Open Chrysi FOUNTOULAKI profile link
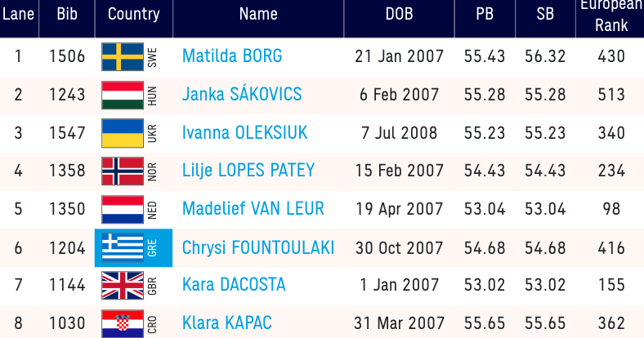The height and width of the screenshot is (338, 644). pos(258,248)
